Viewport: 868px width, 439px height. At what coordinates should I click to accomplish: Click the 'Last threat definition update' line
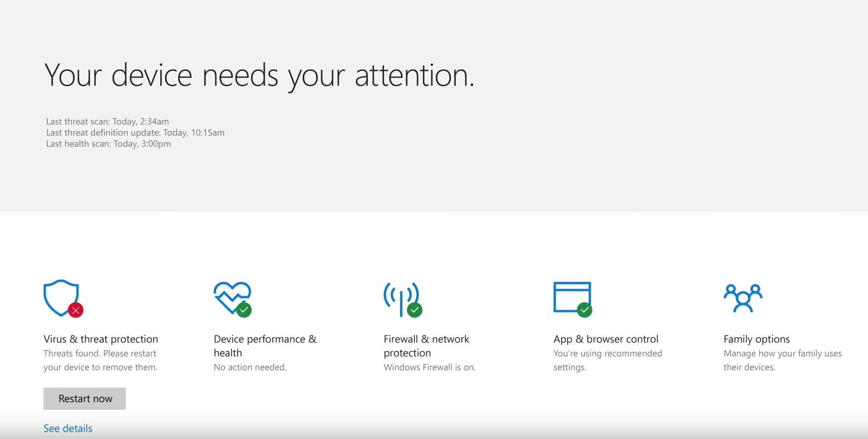pyautogui.click(x=135, y=133)
